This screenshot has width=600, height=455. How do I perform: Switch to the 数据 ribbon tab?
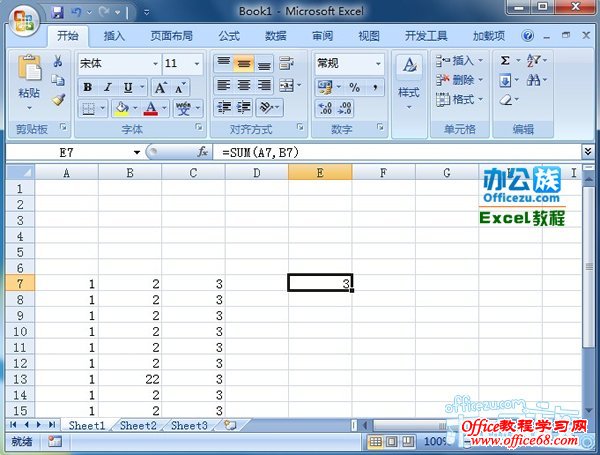[x=276, y=36]
